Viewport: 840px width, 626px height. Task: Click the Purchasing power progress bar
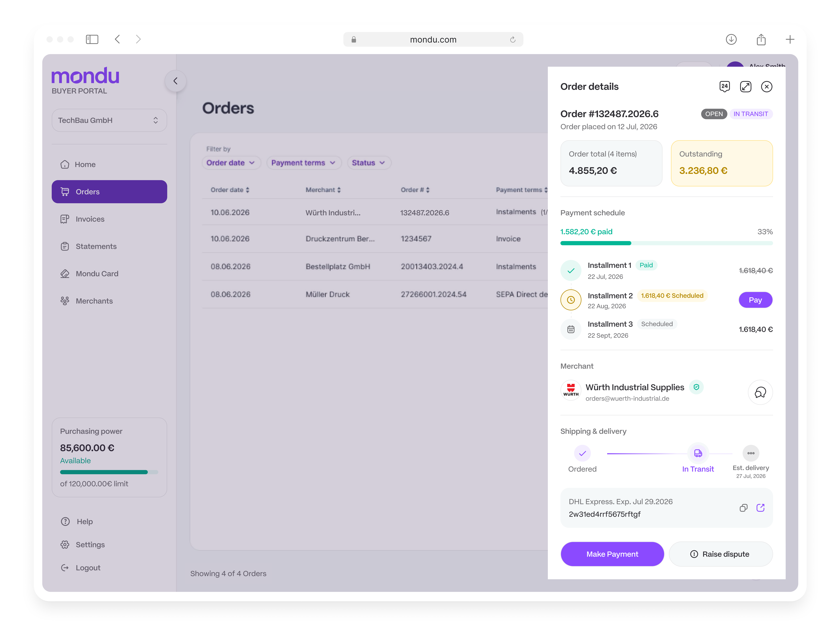coord(109,472)
